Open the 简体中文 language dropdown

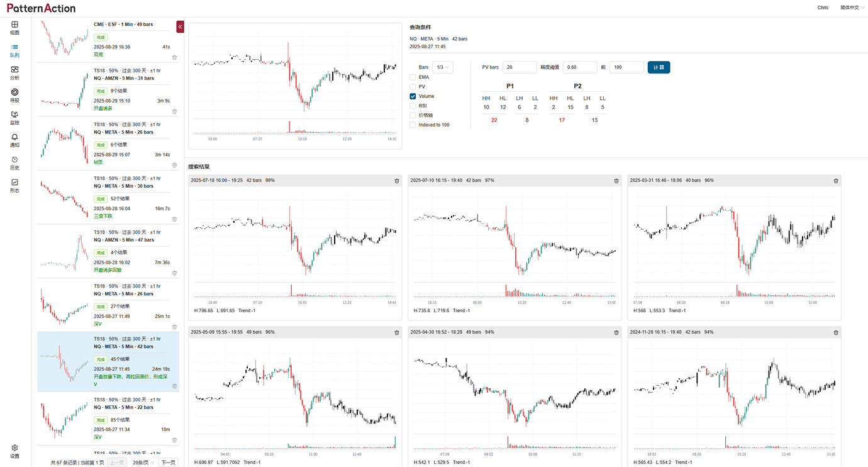click(x=852, y=8)
